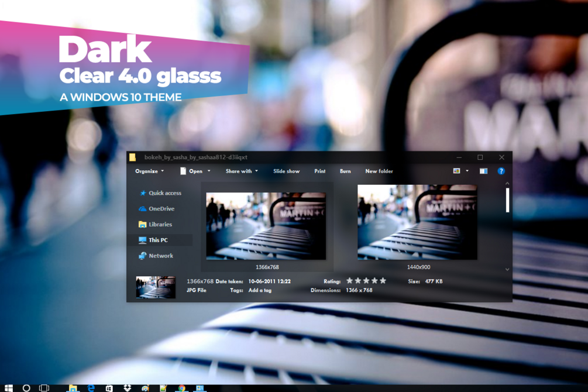Open the Paint palette taskbar icon
The image size is (588, 392).
145,388
